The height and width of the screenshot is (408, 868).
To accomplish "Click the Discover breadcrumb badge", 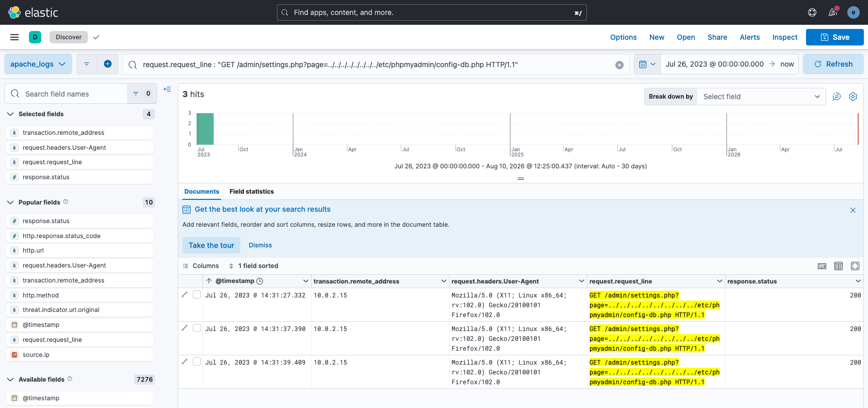I will (x=69, y=37).
